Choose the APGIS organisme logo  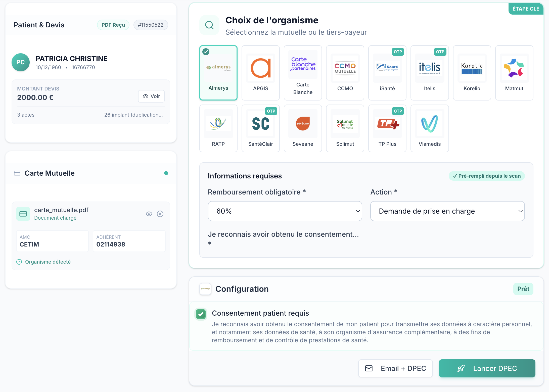[x=261, y=68]
